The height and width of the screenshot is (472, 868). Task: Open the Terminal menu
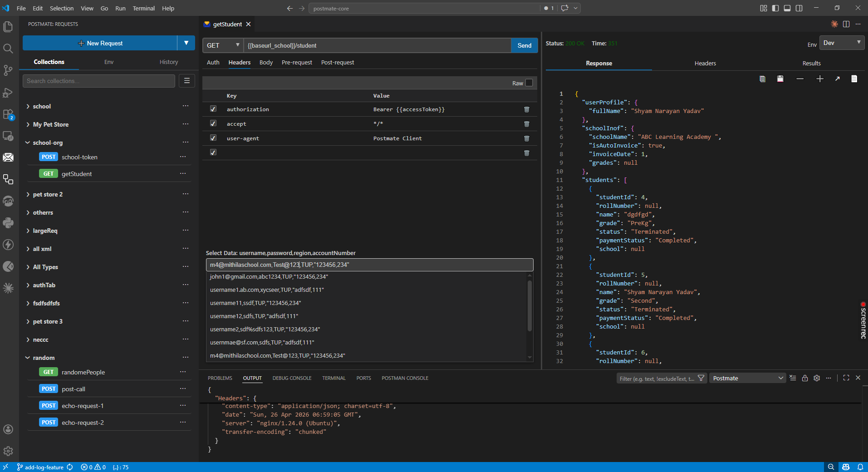pyautogui.click(x=143, y=8)
